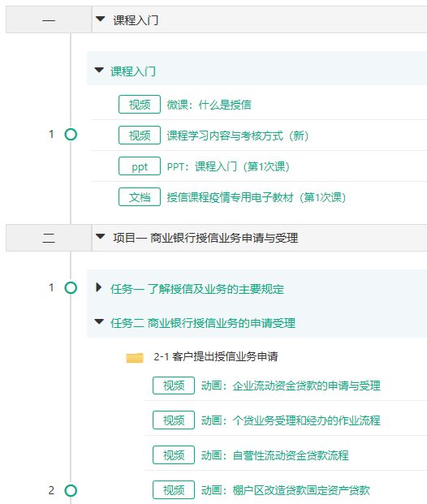The image size is (427, 504).
Task: Click timeline circle marker 2 near bottom
Action: (x=71, y=490)
